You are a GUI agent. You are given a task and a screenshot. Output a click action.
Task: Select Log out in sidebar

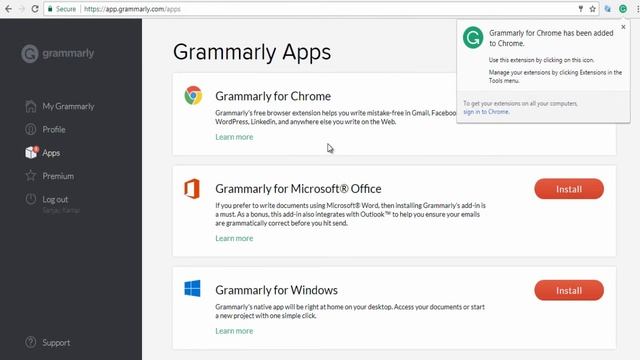(x=55, y=199)
